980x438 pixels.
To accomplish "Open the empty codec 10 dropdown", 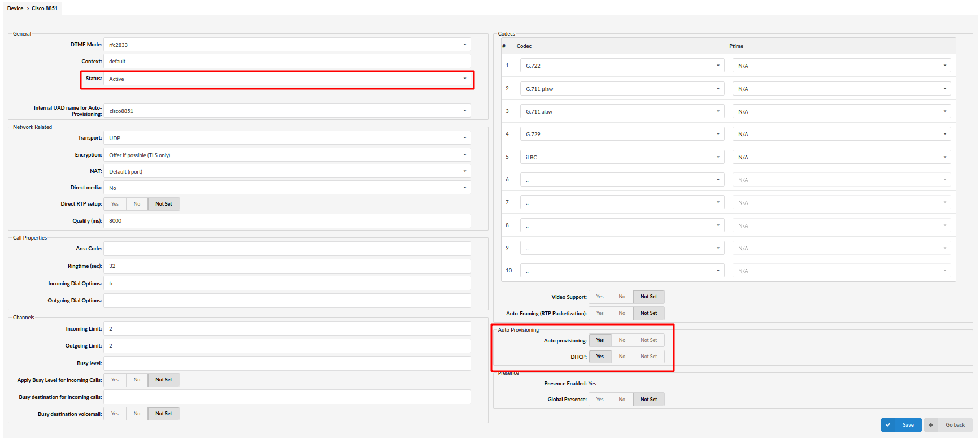I will [x=622, y=271].
